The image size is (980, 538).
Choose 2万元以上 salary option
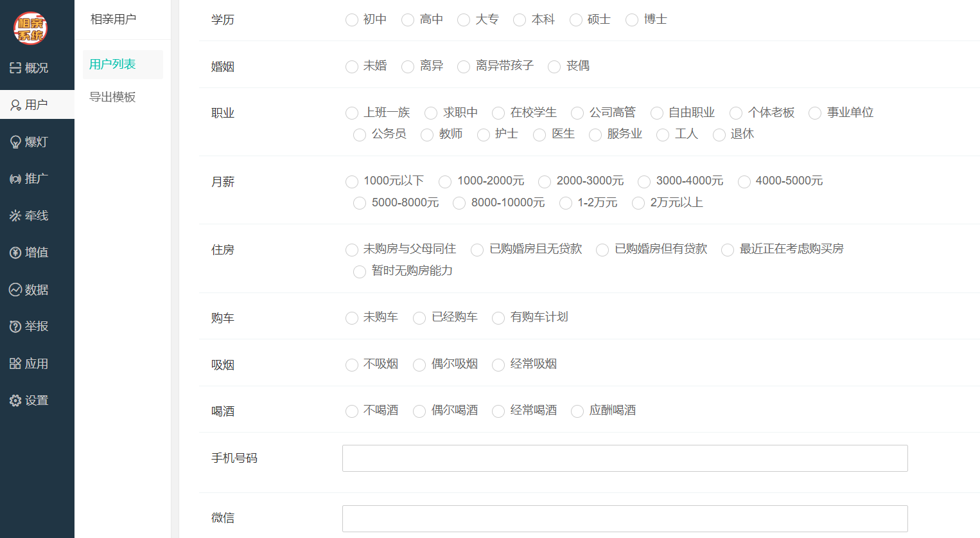pyautogui.click(x=638, y=203)
